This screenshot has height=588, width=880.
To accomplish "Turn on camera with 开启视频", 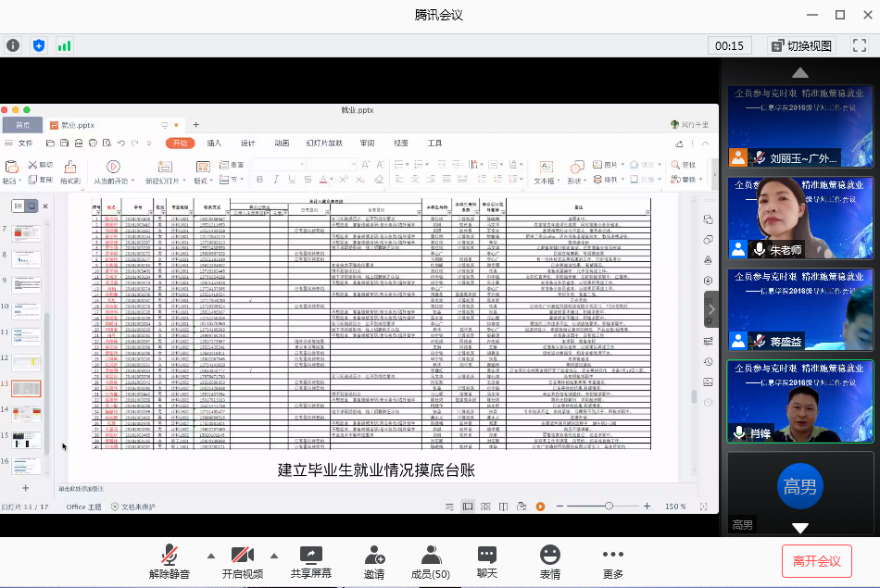I will [243, 562].
